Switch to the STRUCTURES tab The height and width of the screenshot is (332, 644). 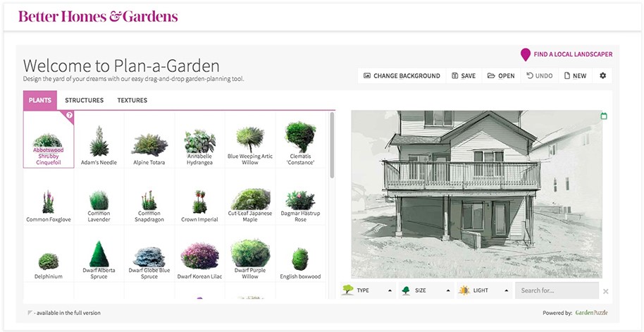pos(84,100)
